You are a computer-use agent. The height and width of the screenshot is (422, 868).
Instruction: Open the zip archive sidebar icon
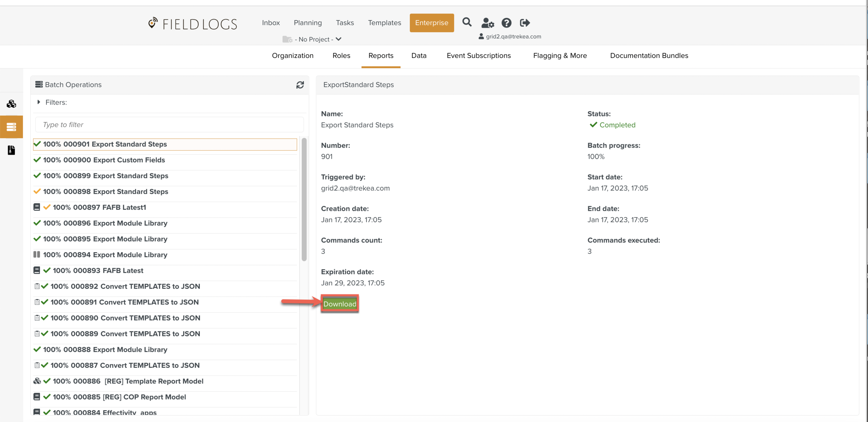coord(11,150)
